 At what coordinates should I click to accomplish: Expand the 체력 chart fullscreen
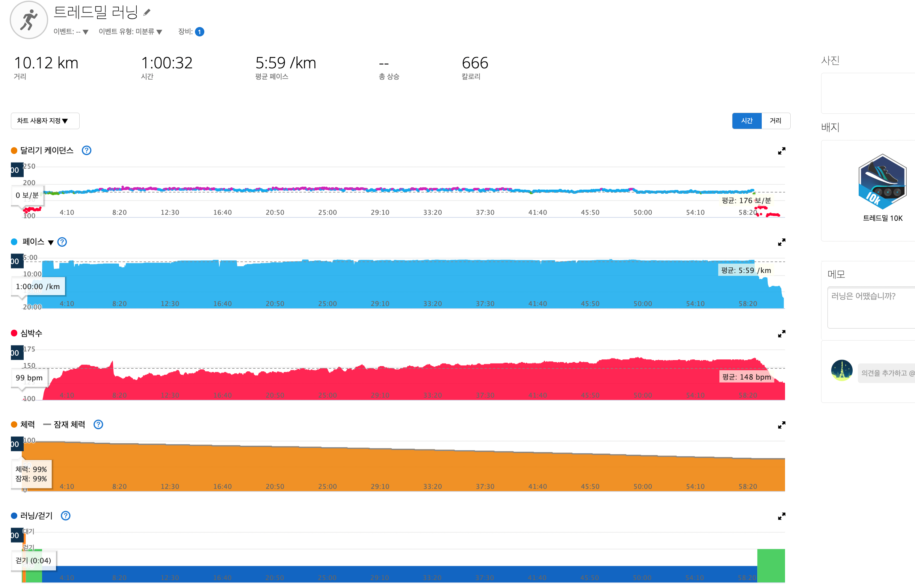point(781,425)
